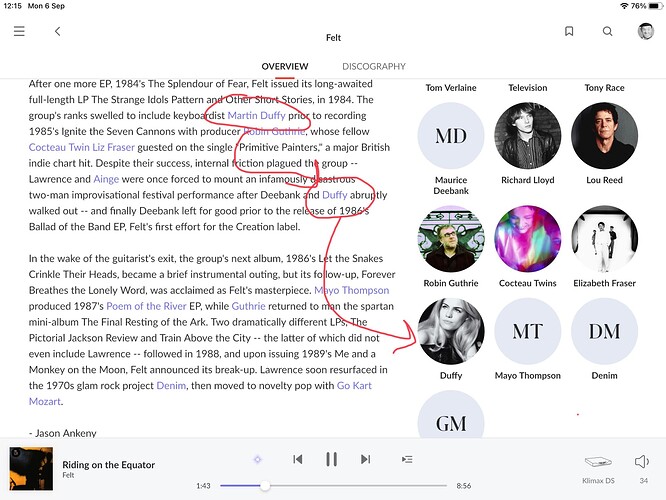666x500 pixels.
Task: Tap Felt artist under track title
Action: (68, 475)
